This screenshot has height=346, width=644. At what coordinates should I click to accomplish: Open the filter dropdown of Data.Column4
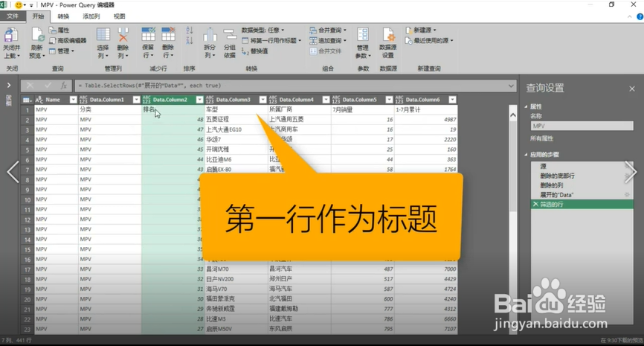coord(326,100)
